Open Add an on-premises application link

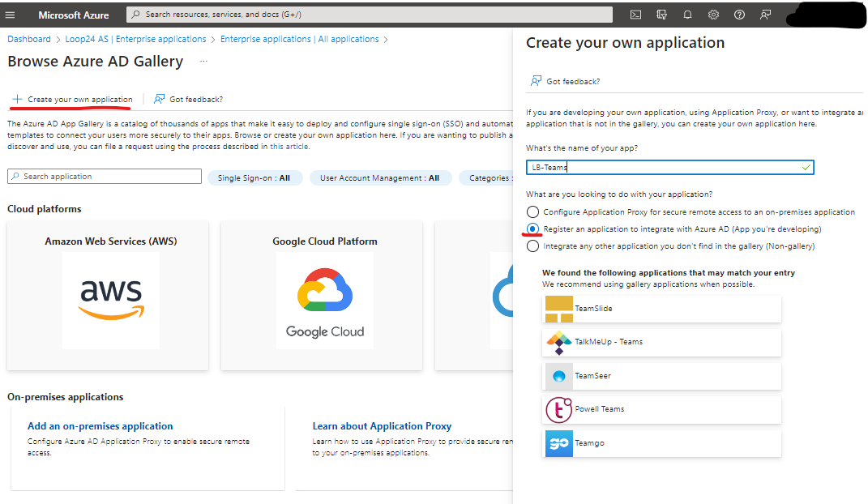tap(100, 426)
